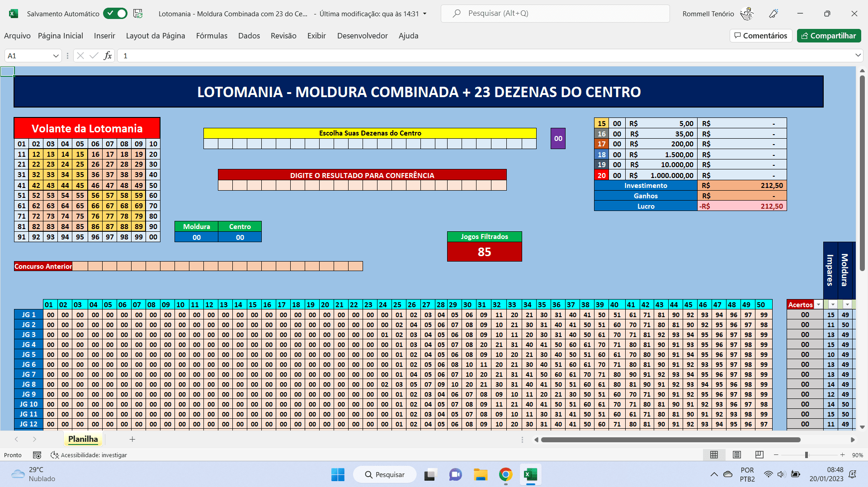This screenshot has height=487, width=868.
Task: Open the Inserir ribbon tab
Action: 104,36
